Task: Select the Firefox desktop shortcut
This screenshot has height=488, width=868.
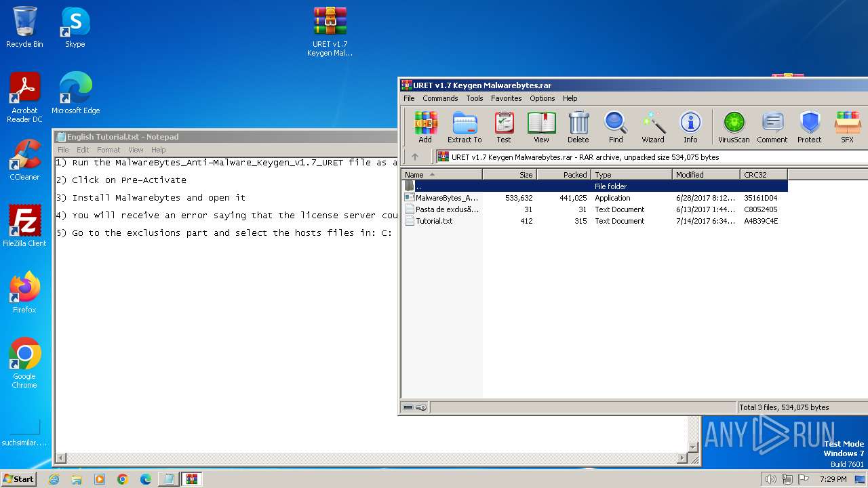Action: coord(24,293)
